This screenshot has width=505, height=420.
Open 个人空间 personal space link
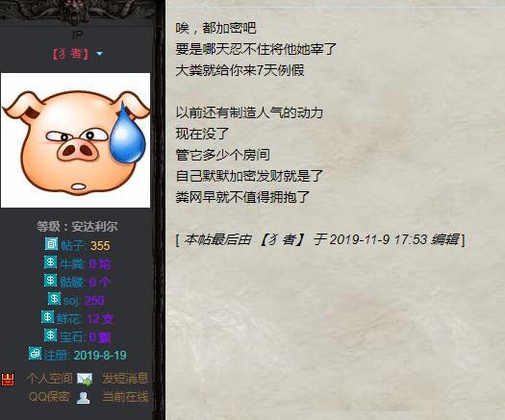pos(50,379)
